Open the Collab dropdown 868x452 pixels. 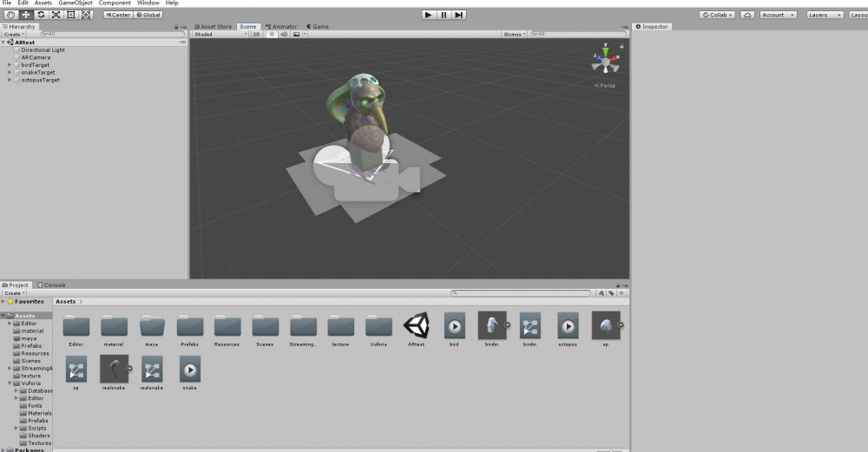(718, 15)
